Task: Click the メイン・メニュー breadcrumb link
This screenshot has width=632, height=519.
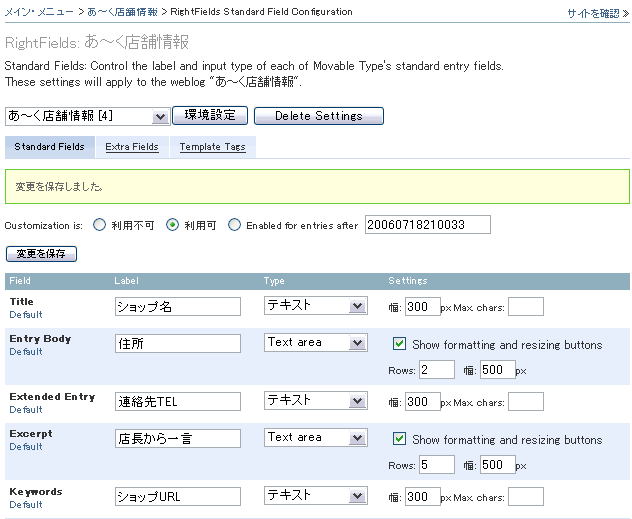Action: point(36,12)
